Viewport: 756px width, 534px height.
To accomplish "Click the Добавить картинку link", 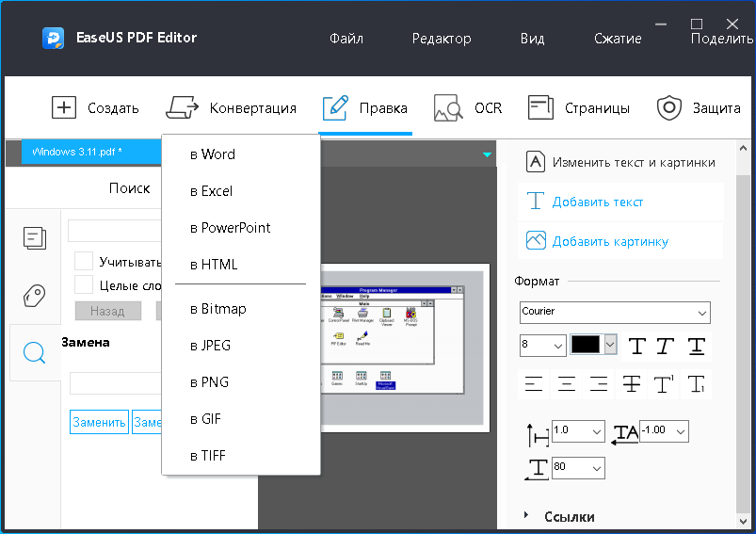I will click(610, 241).
